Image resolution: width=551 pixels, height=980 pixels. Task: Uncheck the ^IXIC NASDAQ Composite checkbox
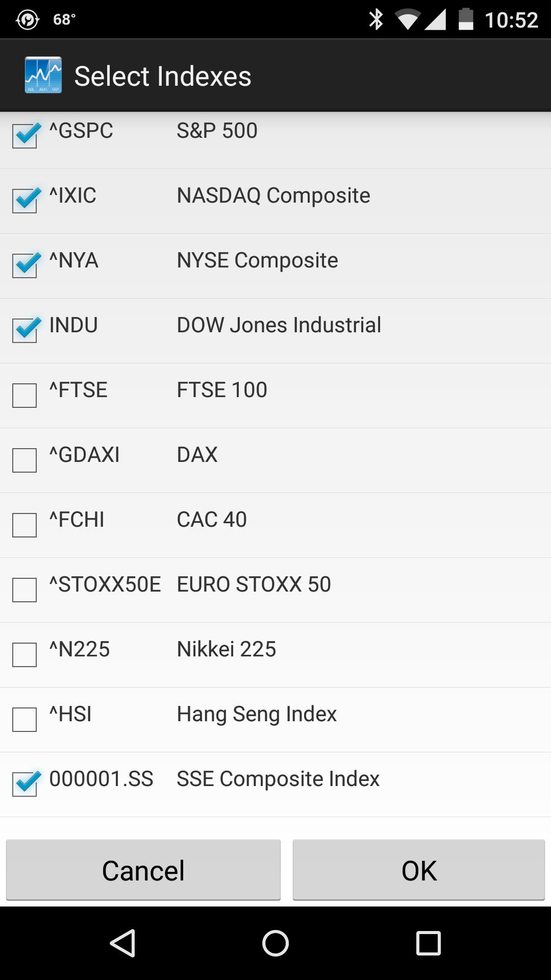click(25, 201)
